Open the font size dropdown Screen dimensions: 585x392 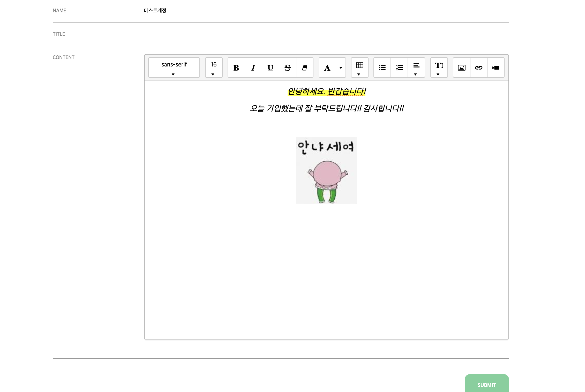click(x=214, y=67)
